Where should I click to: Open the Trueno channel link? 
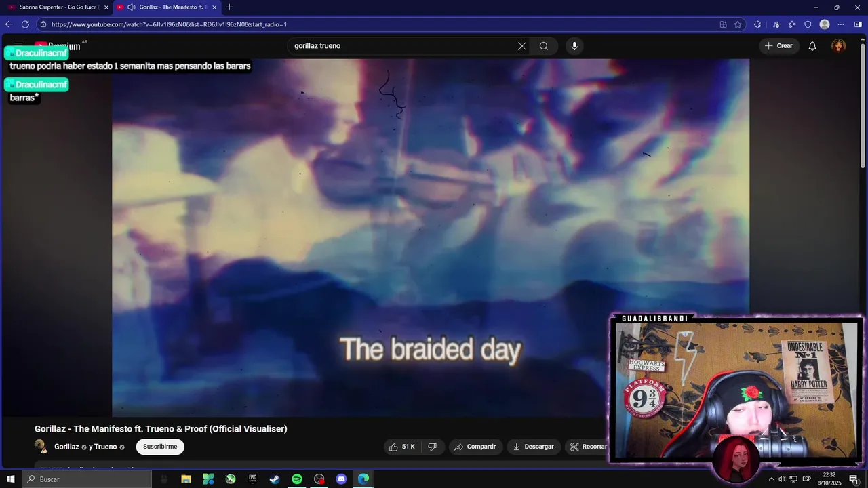click(105, 447)
